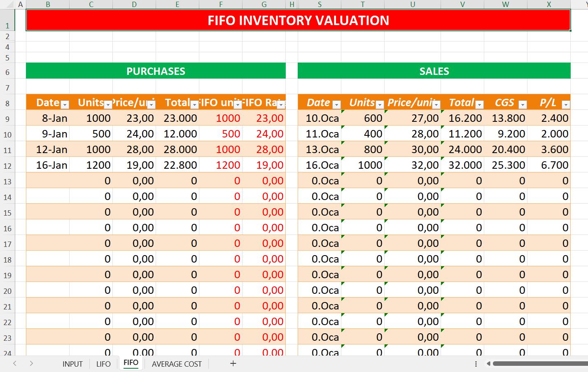Screen dimensions: 588x372
Task: Switch to the LIFO sheet tab
Action: pos(103,364)
